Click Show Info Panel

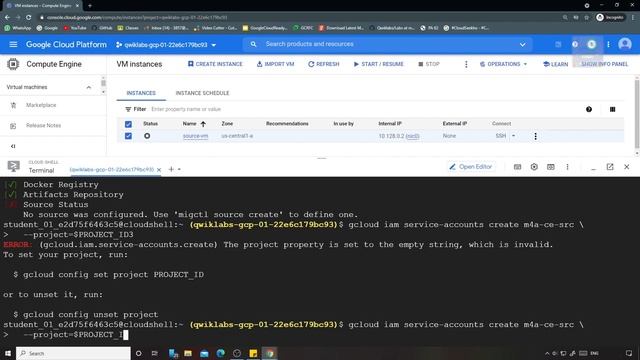pos(604,64)
